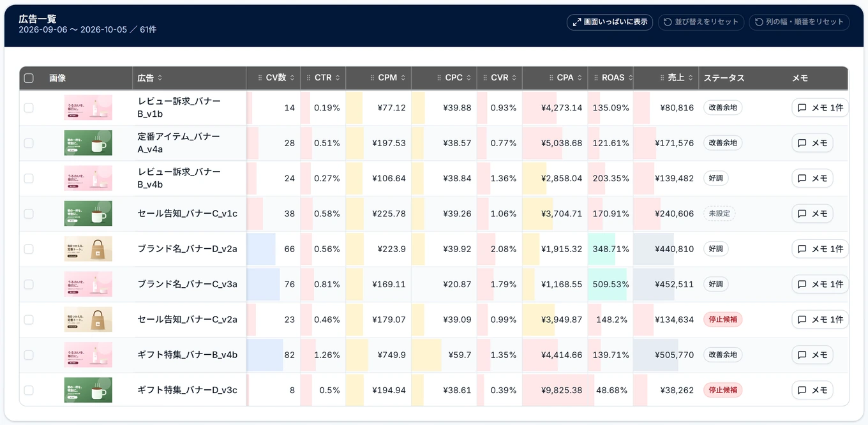Open the メモ button for 定番アイテム_バナーA_v4a
This screenshot has height=425, width=868.
[812, 143]
